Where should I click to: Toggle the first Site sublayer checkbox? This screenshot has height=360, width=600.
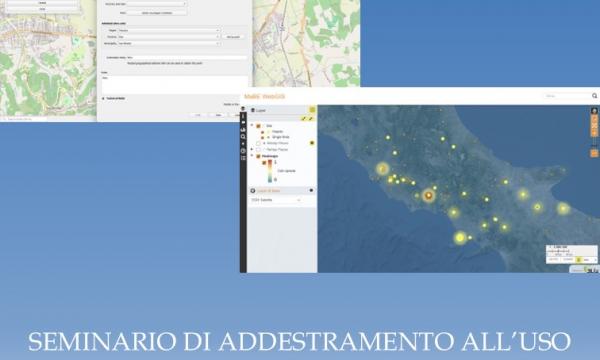[x=262, y=132]
